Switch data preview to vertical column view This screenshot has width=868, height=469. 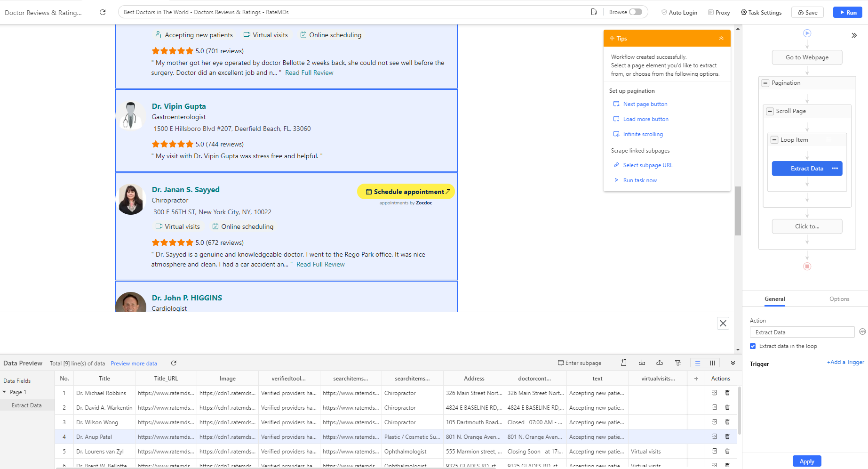712,363
